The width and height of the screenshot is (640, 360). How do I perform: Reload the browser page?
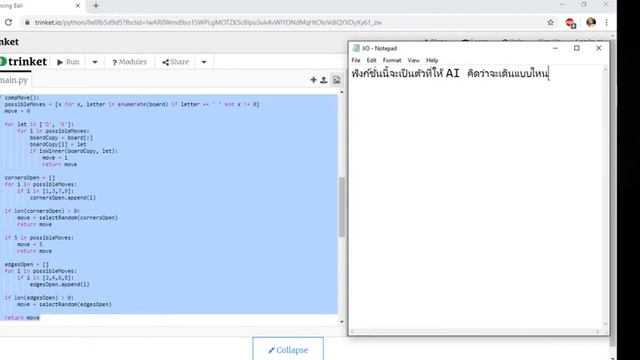[x=8, y=22]
